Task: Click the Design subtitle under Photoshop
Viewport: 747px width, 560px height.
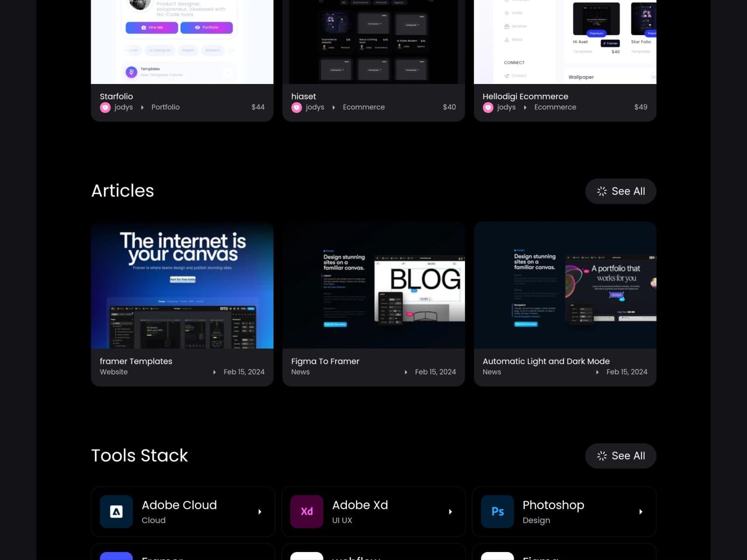Action: click(x=536, y=520)
